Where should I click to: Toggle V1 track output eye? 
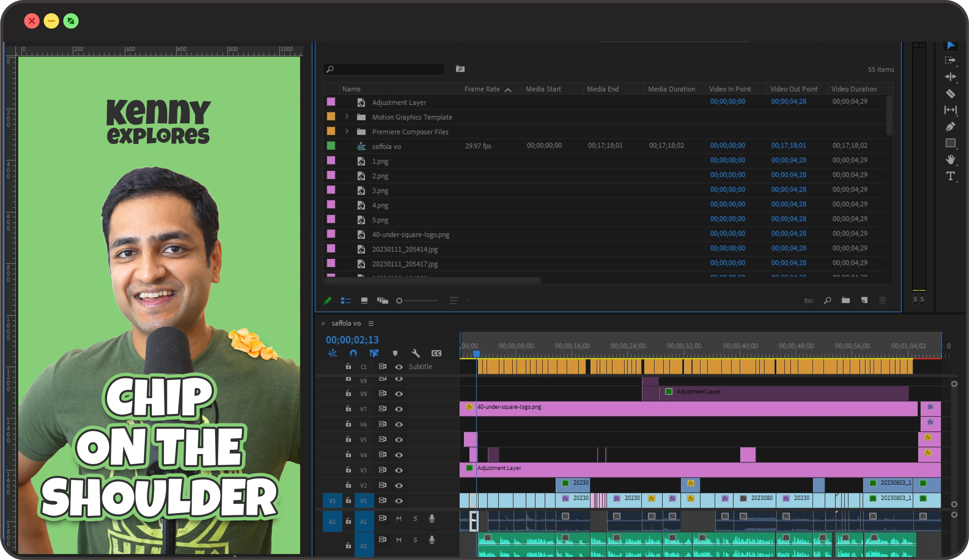399,501
